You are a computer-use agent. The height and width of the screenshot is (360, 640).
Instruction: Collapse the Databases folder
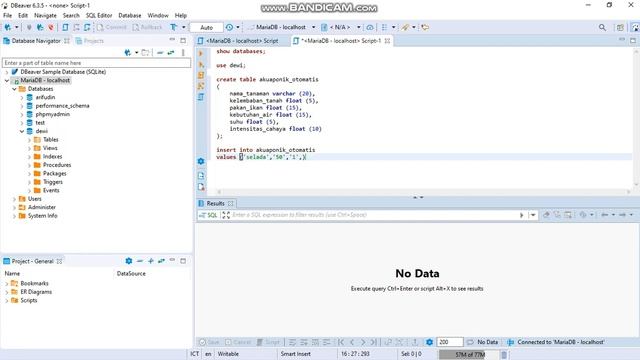coord(15,89)
